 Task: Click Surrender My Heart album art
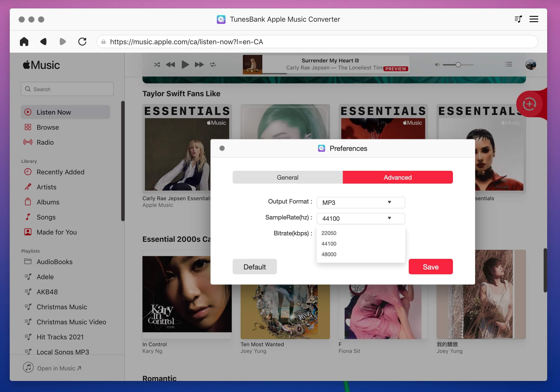pos(252,64)
